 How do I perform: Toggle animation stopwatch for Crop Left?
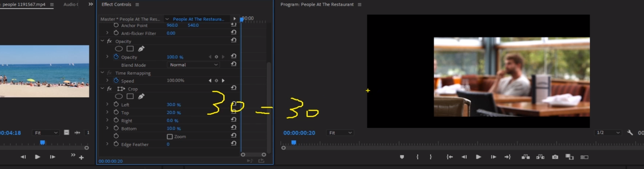click(116, 104)
